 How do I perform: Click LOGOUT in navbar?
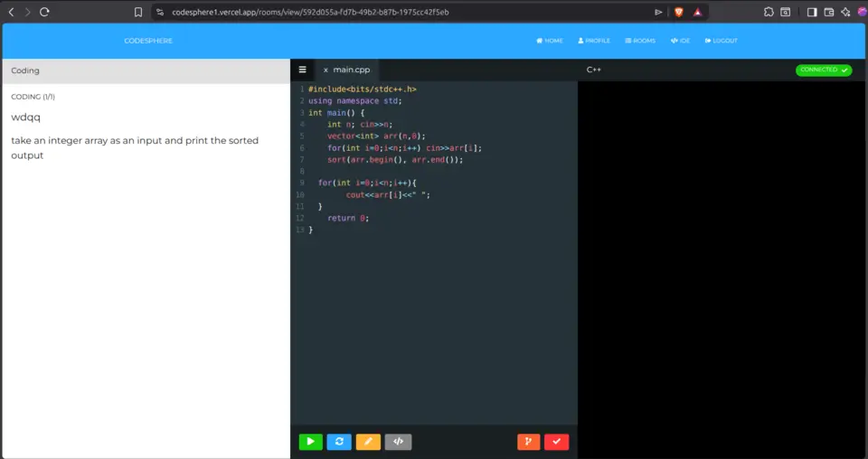(722, 41)
